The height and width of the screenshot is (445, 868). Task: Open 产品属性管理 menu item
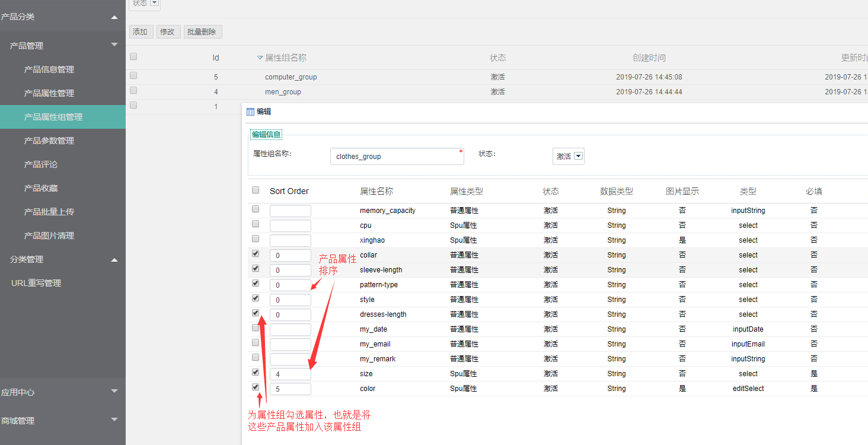click(49, 93)
